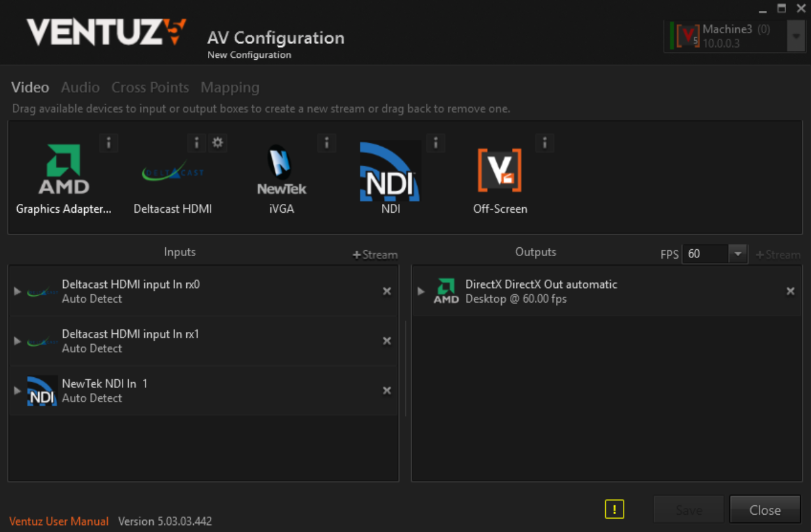Open the FPS dropdown
Image resolution: width=811 pixels, height=532 pixels.
tap(738, 254)
